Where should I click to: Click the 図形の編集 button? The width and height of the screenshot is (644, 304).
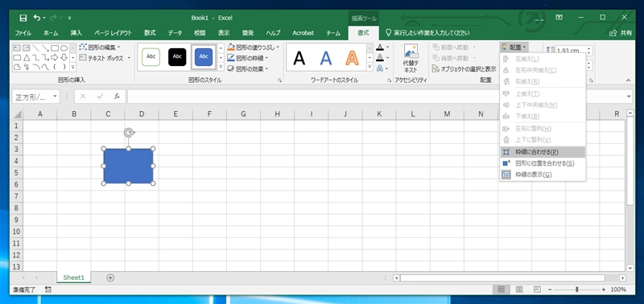pyautogui.click(x=100, y=47)
